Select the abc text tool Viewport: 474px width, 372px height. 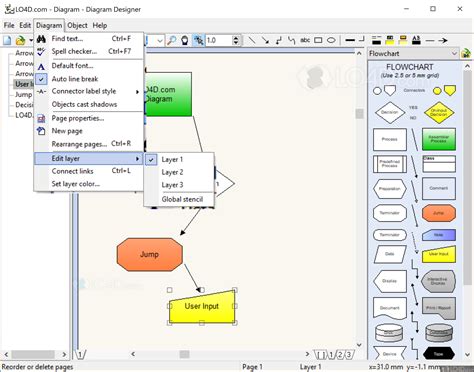click(305, 40)
